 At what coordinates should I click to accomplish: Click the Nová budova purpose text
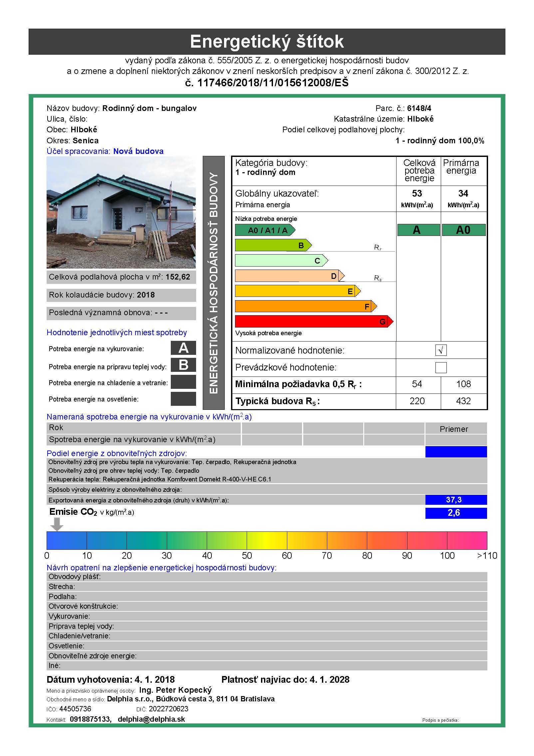tap(138, 151)
